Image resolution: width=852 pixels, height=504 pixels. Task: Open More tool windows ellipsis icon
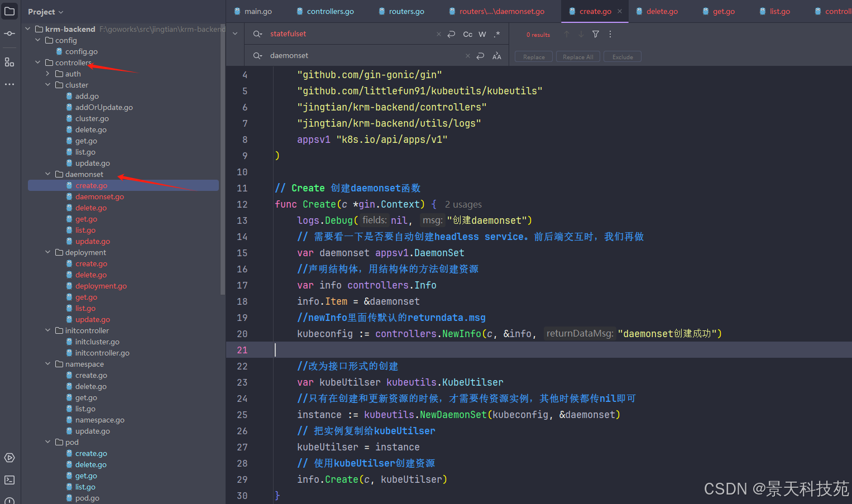9,84
